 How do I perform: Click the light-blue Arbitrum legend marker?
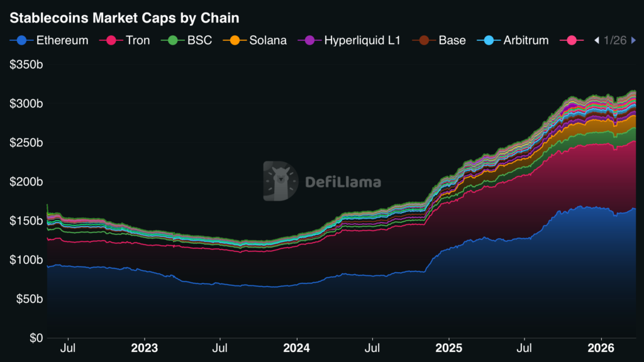coord(488,40)
